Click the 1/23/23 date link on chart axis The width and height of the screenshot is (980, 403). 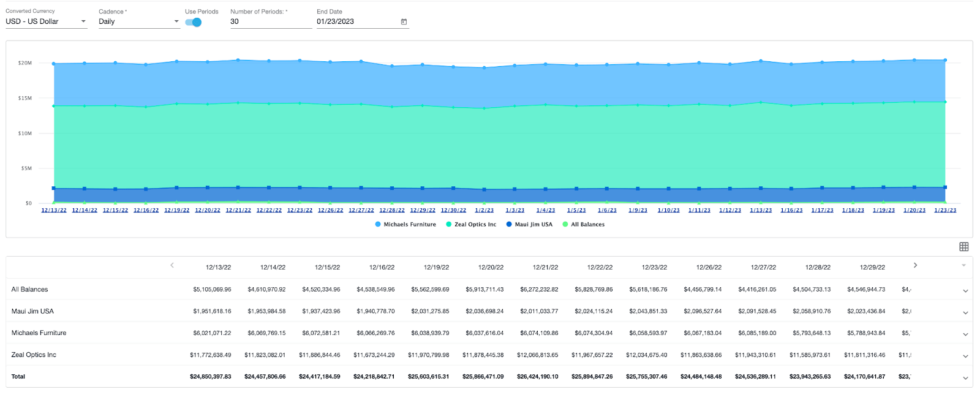944,210
